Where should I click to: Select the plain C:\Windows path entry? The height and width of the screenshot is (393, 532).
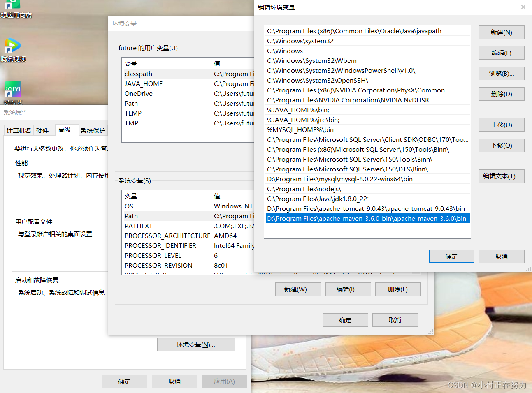point(368,51)
